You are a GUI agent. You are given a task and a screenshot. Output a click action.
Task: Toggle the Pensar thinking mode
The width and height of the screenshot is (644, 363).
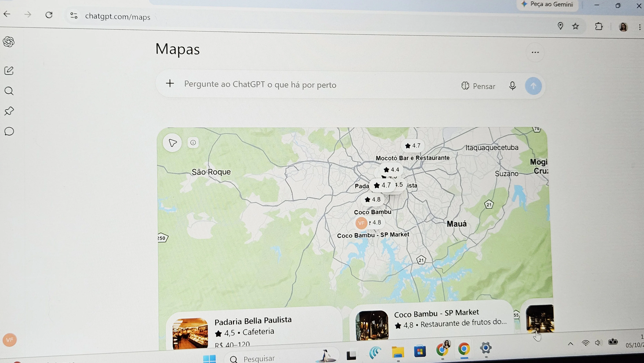click(x=478, y=86)
